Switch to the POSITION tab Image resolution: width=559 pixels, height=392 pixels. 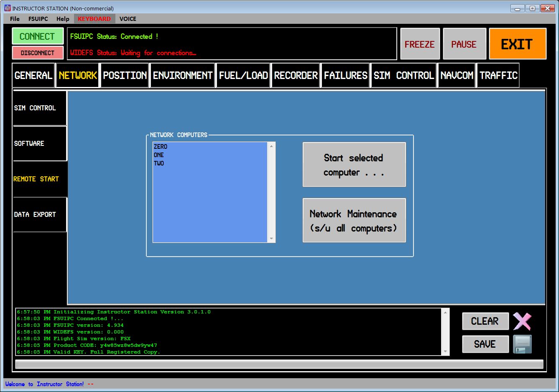pos(125,75)
